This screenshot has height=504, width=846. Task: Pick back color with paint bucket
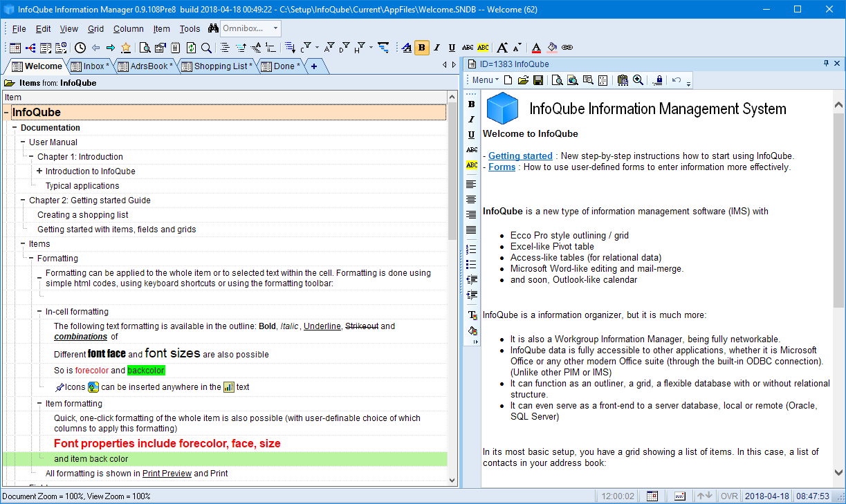point(552,48)
